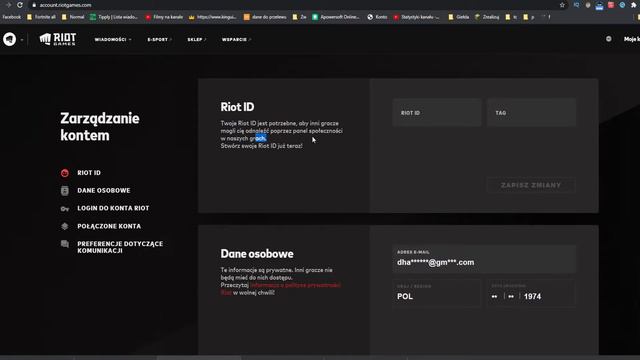The width and height of the screenshot is (640, 360).
Task: Open the Wsparcie menu
Action: 236,40
